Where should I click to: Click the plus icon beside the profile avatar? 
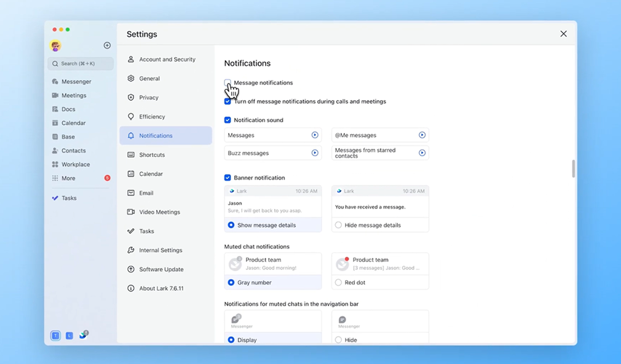[x=107, y=45]
